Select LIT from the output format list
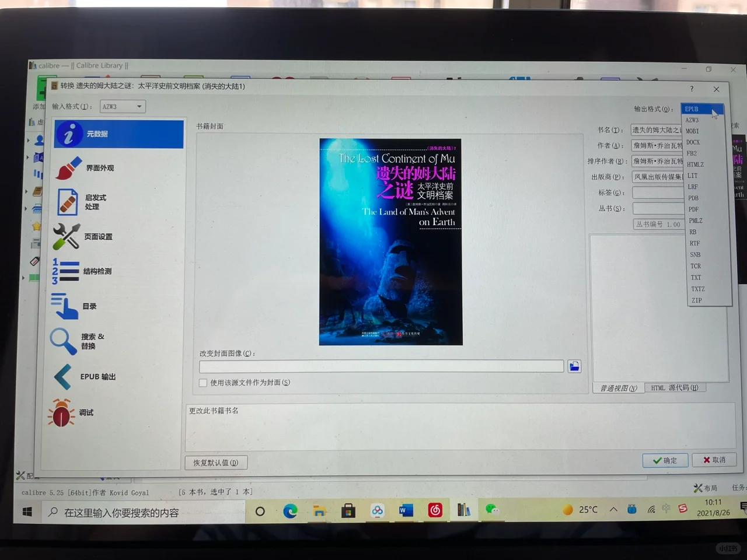The height and width of the screenshot is (560, 747). coord(692,176)
